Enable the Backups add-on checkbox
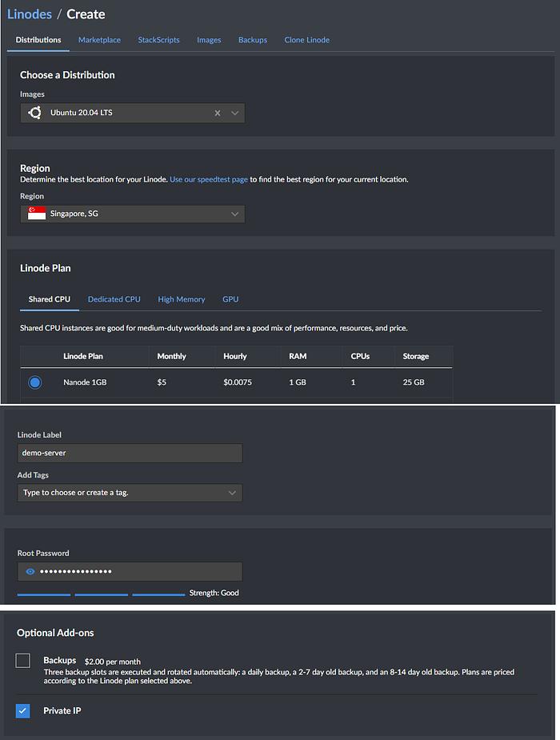 [22, 661]
